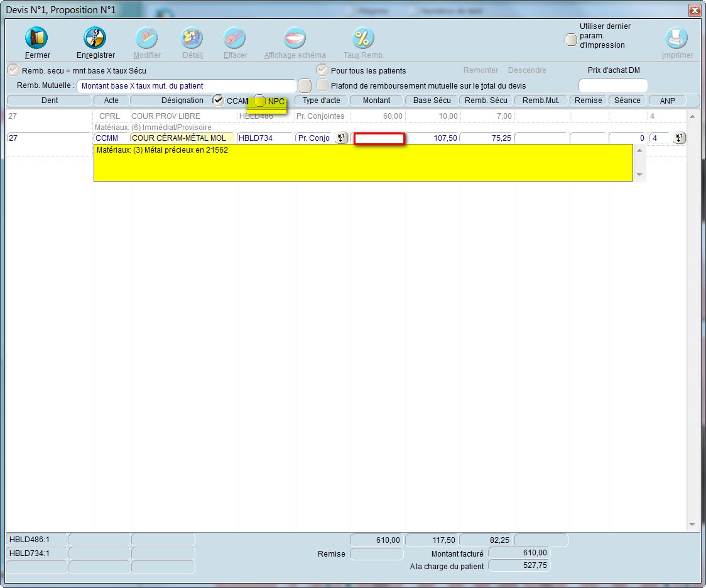
Task: Click the Désignation column header
Action: [182, 101]
